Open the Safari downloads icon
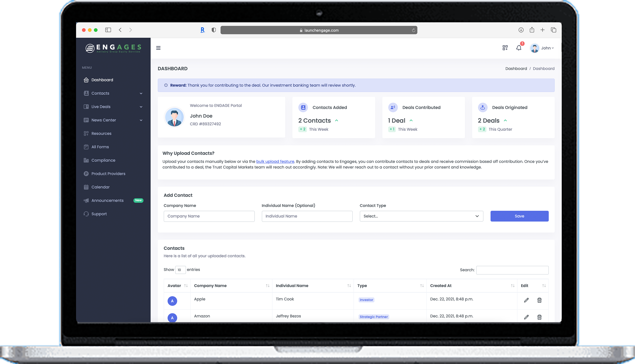Screen dimensions: 635x364 (x=521, y=30)
